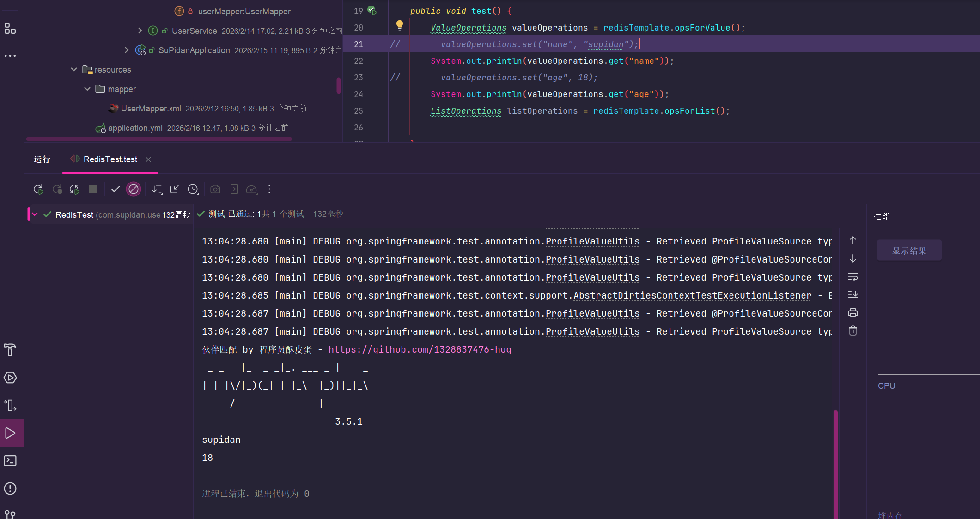This screenshot has height=519, width=980.
Task: Toggle show ignored tests filter
Action: point(134,189)
